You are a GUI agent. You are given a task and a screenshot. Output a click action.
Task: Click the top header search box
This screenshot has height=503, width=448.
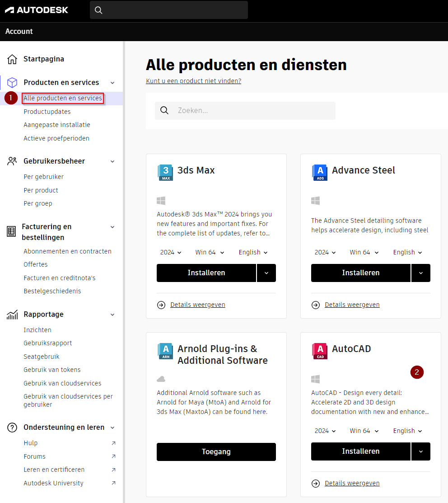pyautogui.click(x=169, y=10)
